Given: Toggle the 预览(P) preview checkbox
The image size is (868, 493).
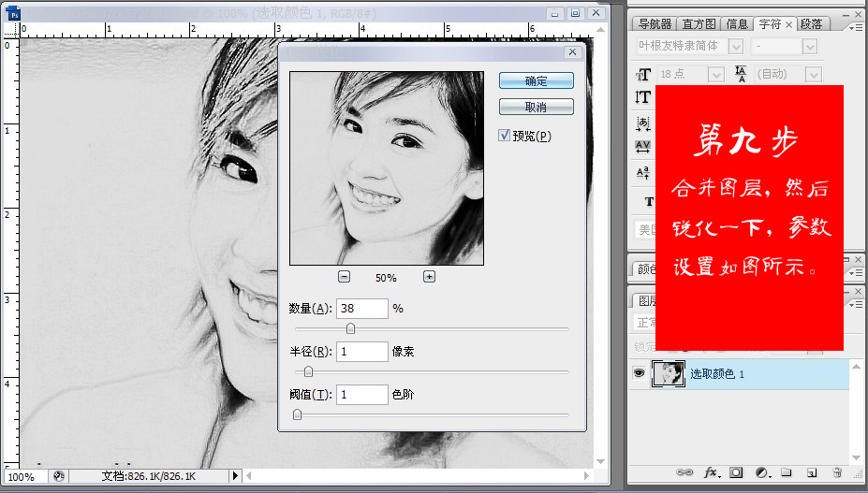Looking at the screenshot, I should pyautogui.click(x=504, y=135).
